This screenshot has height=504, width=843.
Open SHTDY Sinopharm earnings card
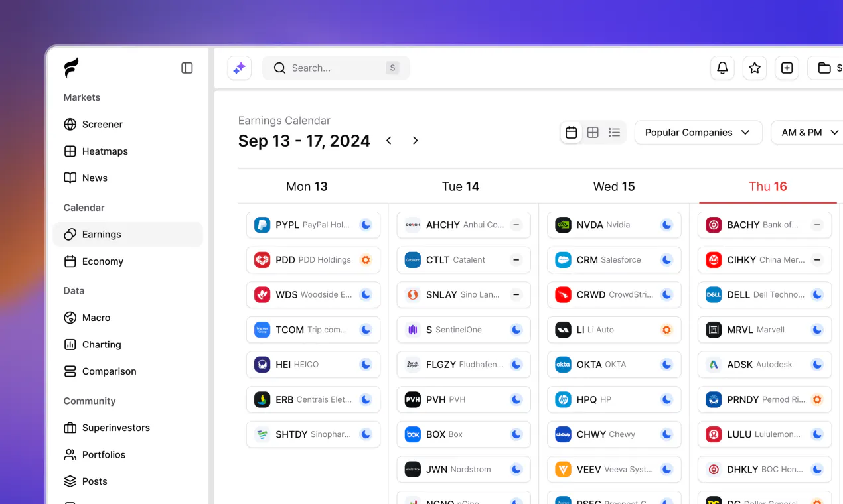point(313,434)
